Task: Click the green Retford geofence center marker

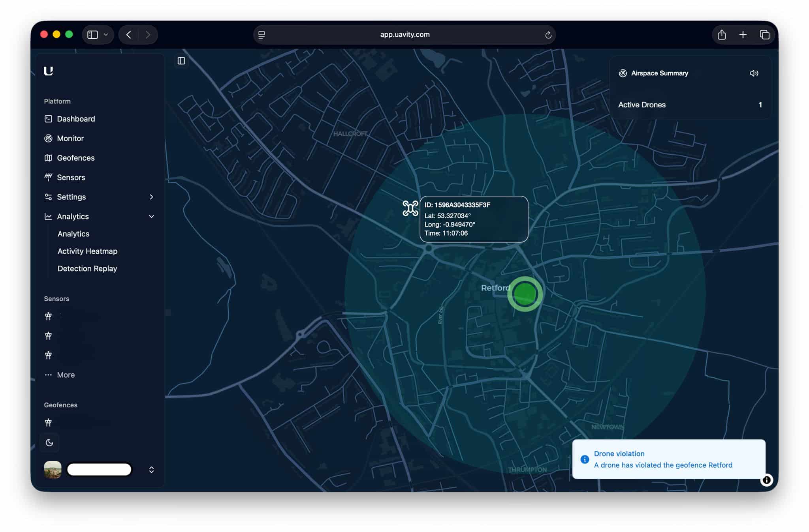Action: coord(525,294)
